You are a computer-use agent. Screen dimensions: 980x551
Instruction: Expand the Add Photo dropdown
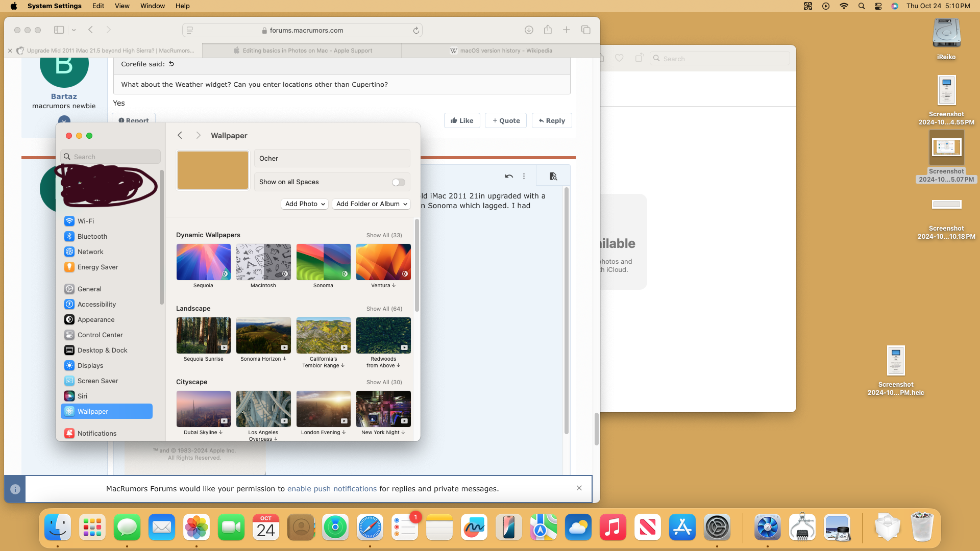[305, 204]
